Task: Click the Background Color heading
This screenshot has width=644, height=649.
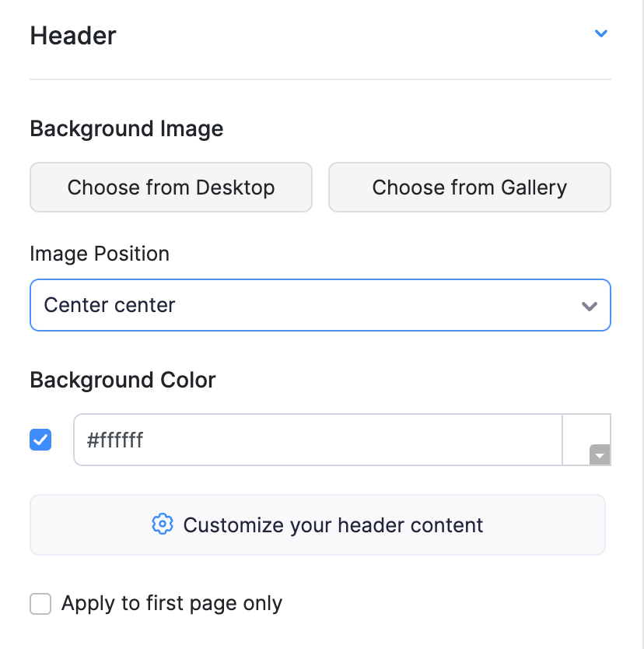Action: (x=123, y=380)
